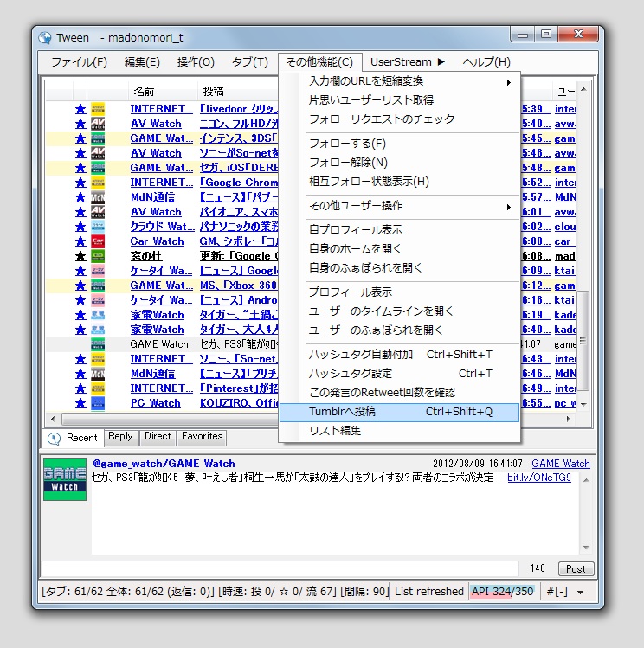The image size is (644, 648).
Task: Open 操作(O) menu
Action: (196, 62)
